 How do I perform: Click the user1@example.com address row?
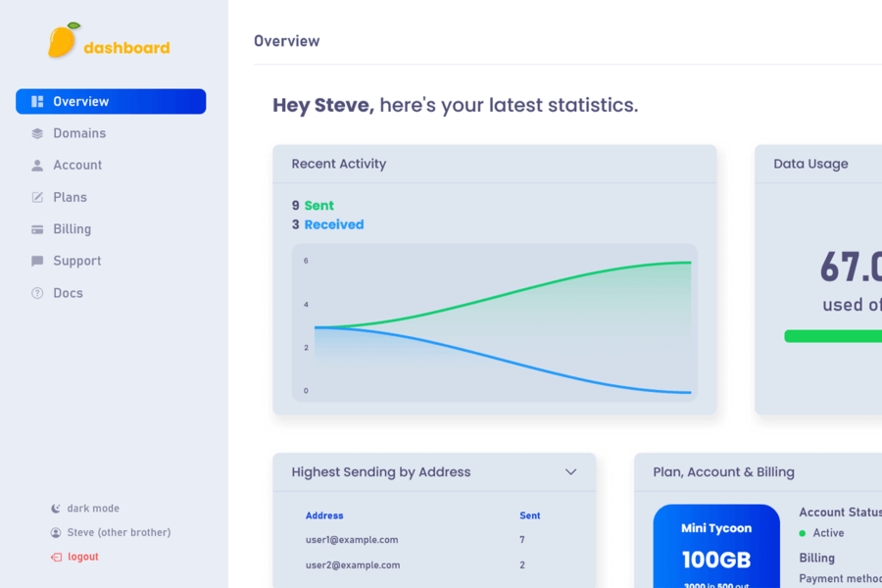(x=352, y=540)
